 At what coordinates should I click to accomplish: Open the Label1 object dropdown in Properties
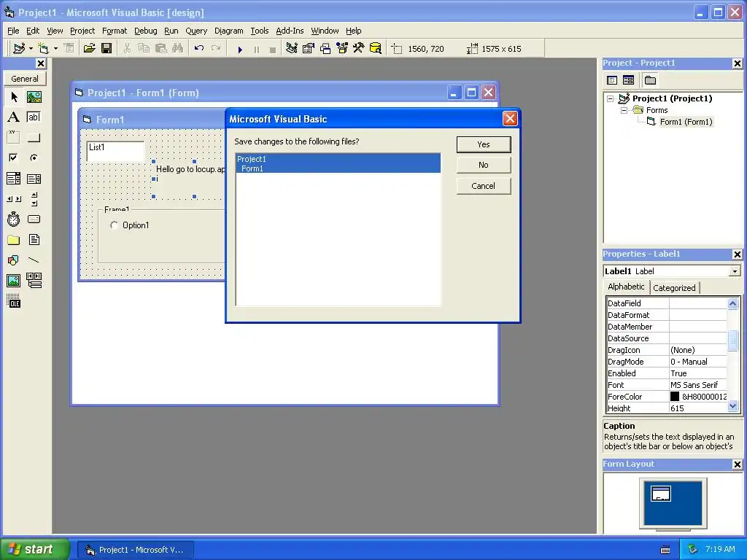coord(735,271)
